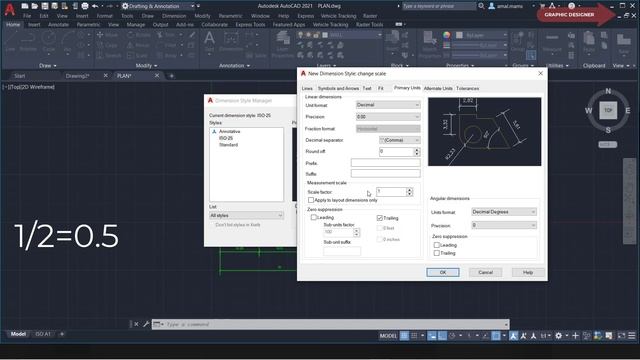Click the Cancel button
The width and height of the screenshot is (640, 360).
coord(485,272)
